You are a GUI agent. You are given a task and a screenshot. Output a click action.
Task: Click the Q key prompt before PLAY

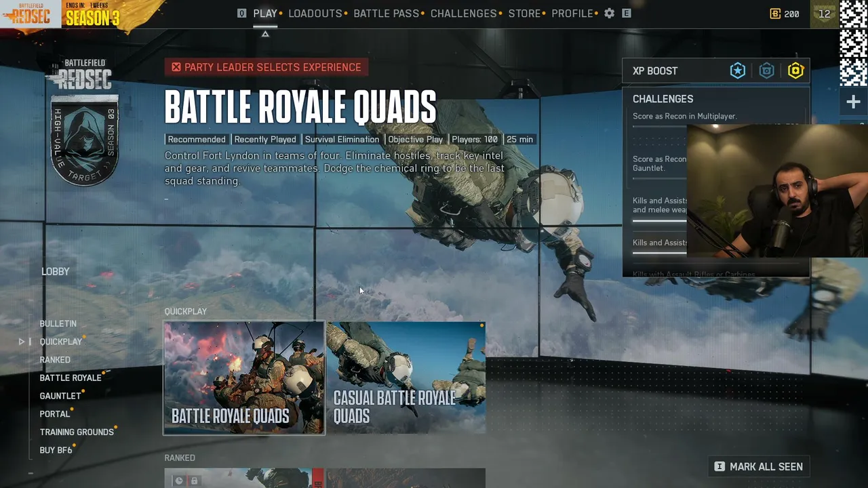pyautogui.click(x=241, y=14)
